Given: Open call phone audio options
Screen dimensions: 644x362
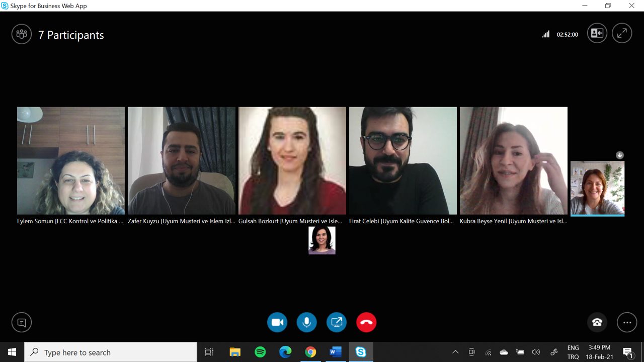Looking at the screenshot, I should (x=597, y=322).
